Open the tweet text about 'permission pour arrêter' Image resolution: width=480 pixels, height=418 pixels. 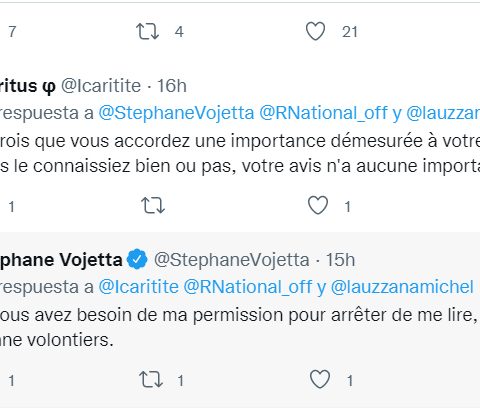tap(240, 327)
